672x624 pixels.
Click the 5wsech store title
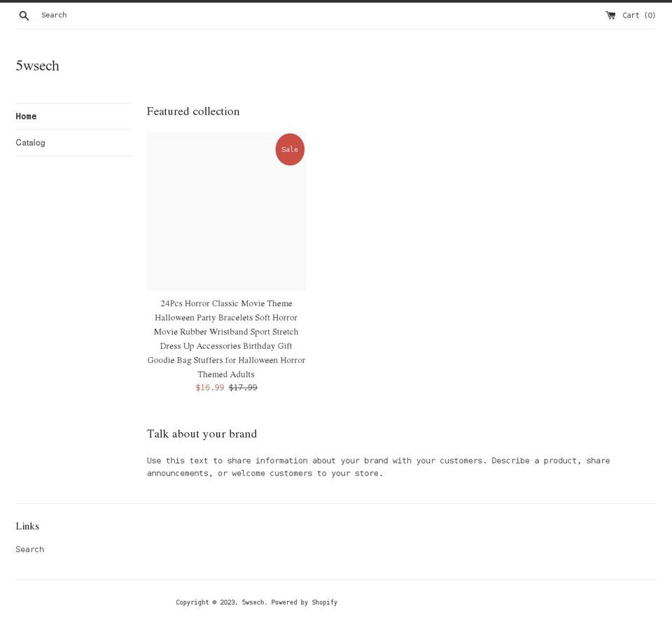[37, 65]
